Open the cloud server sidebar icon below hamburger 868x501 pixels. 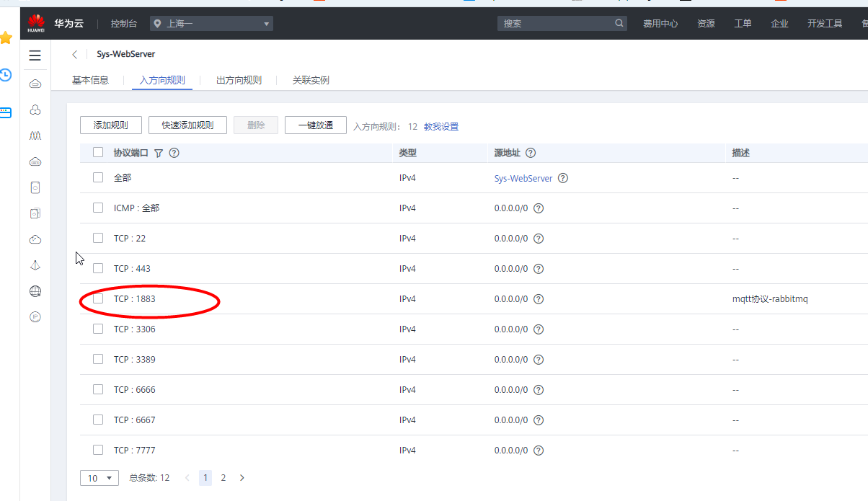coord(35,84)
